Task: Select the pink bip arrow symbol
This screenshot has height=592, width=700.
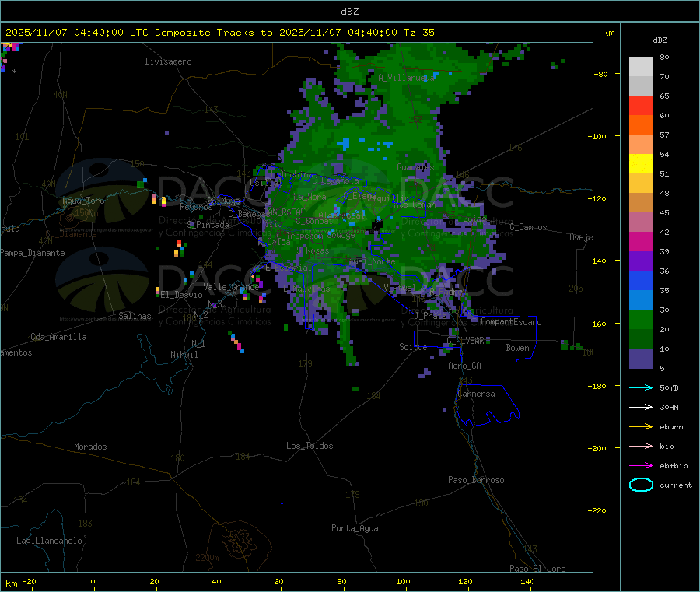Action: point(641,446)
